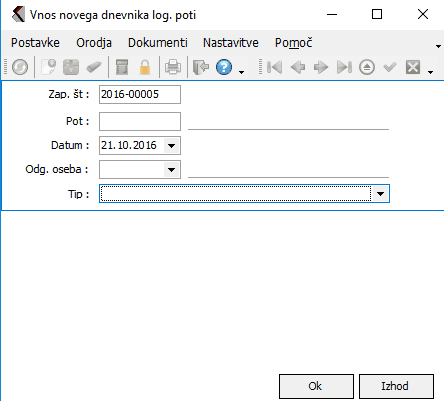Click the Odg. oseba text field

pos(132,170)
